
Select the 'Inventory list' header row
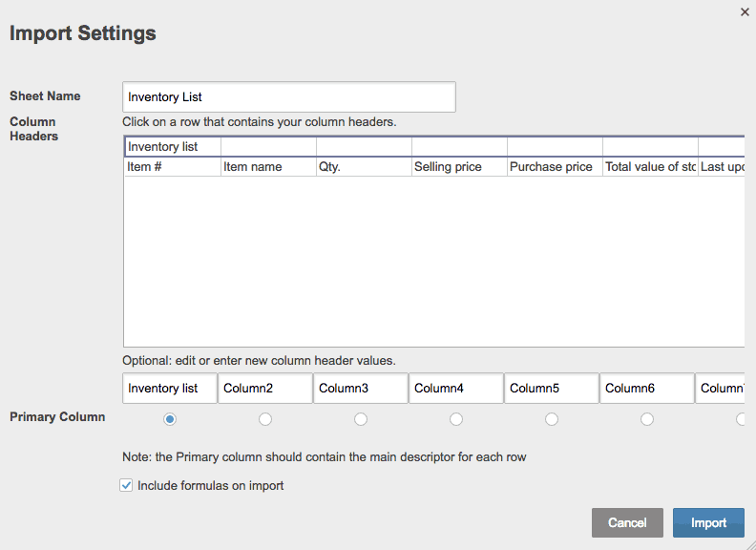click(172, 147)
